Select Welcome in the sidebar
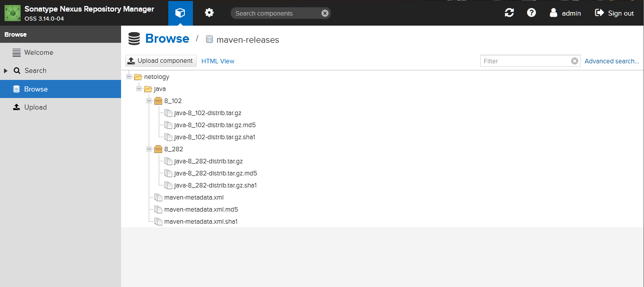644x287 pixels. [x=60, y=52]
